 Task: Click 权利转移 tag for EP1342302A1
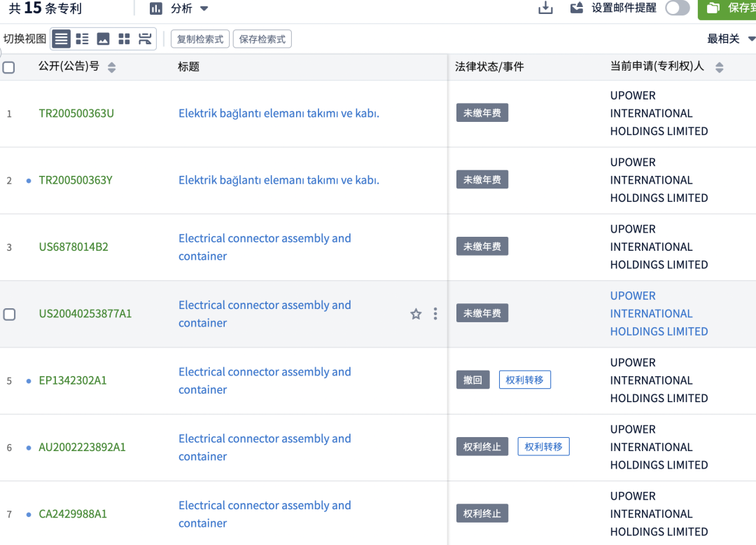pos(524,380)
